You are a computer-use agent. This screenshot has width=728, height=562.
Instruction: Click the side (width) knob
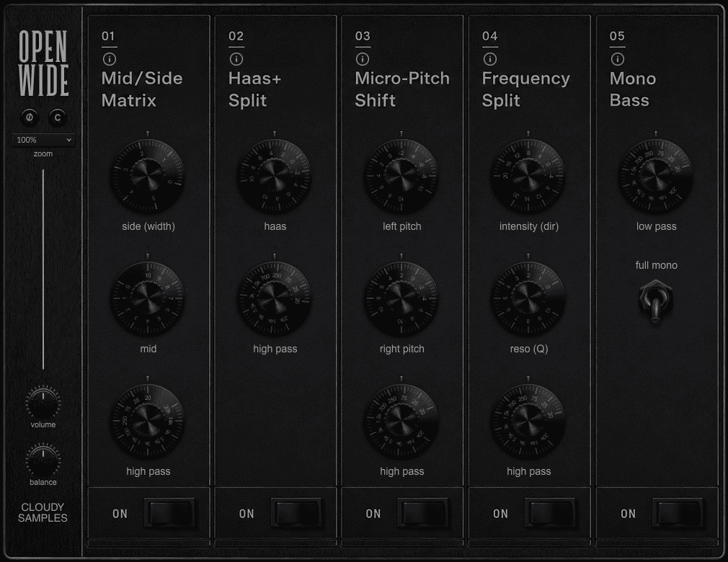pyautogui.click(x=148, y=176)
